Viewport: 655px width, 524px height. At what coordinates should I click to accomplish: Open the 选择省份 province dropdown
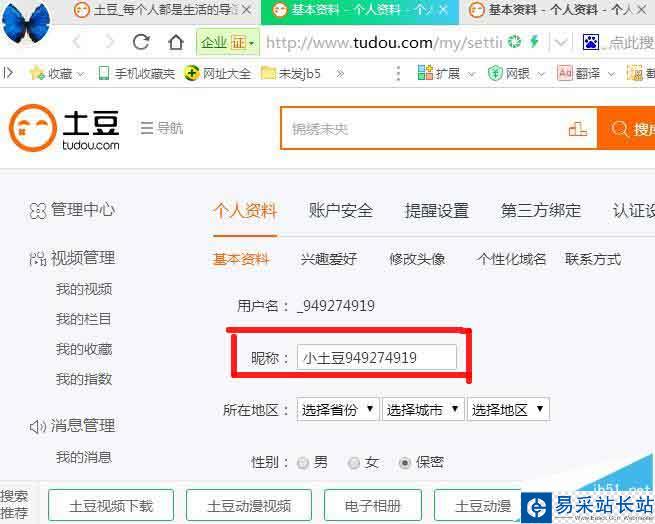tap(338, 410)
